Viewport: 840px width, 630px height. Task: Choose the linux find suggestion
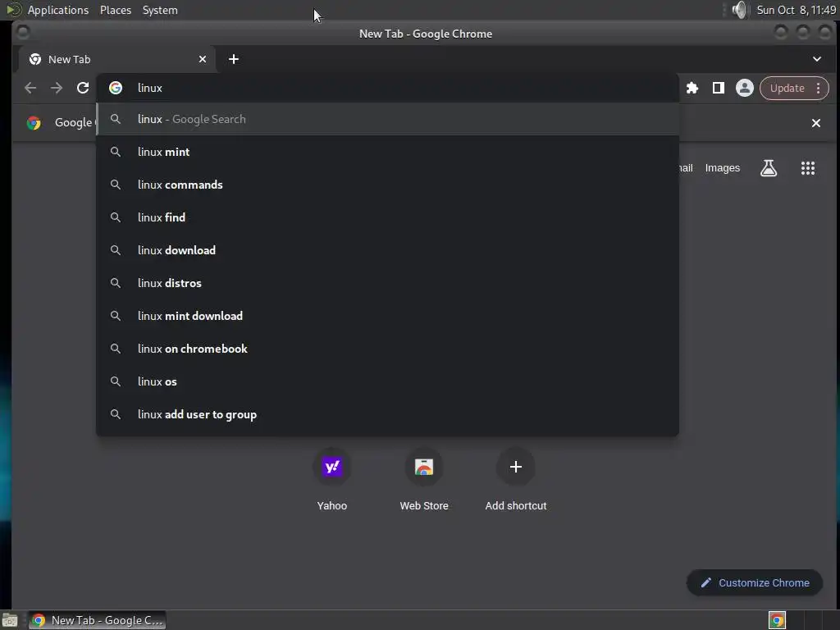tap(387, 217)
